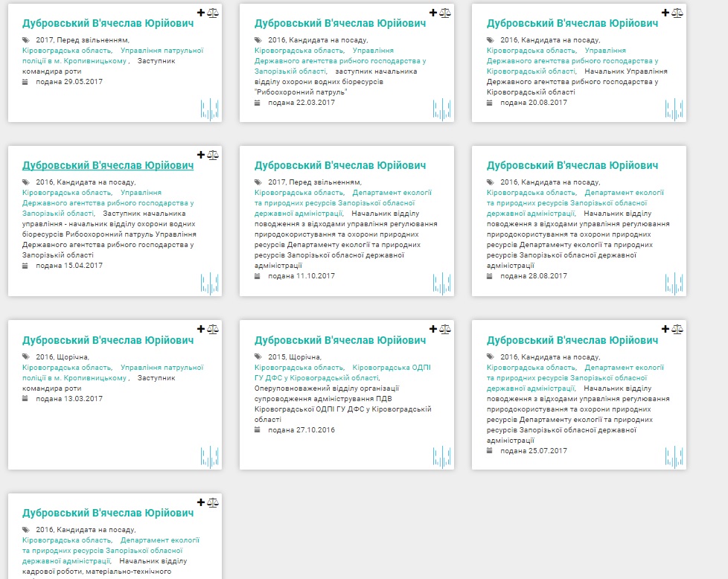
Task: Click plus icon on card submitted 29.05.2017
Action: point(201,13)
